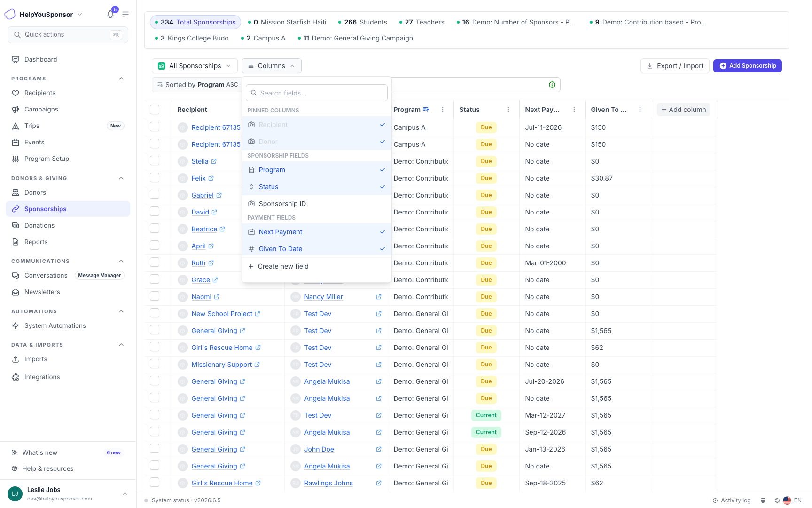
Task: Click external link icon next to Felix
Action: point(211,178)
